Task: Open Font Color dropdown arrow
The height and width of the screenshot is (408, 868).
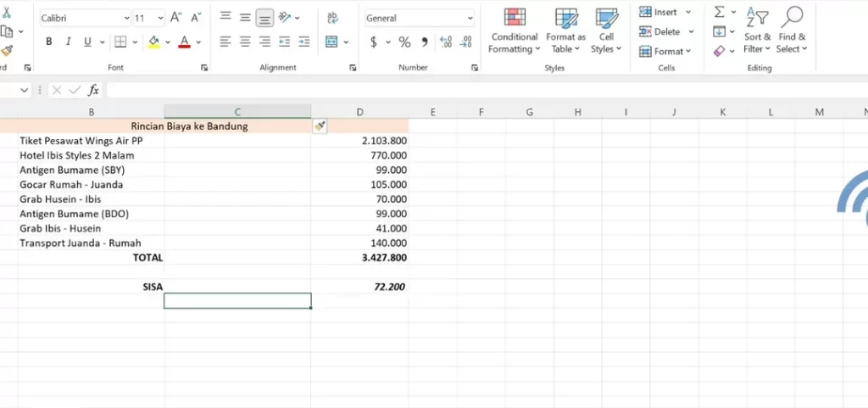Action: click(198, 42)
